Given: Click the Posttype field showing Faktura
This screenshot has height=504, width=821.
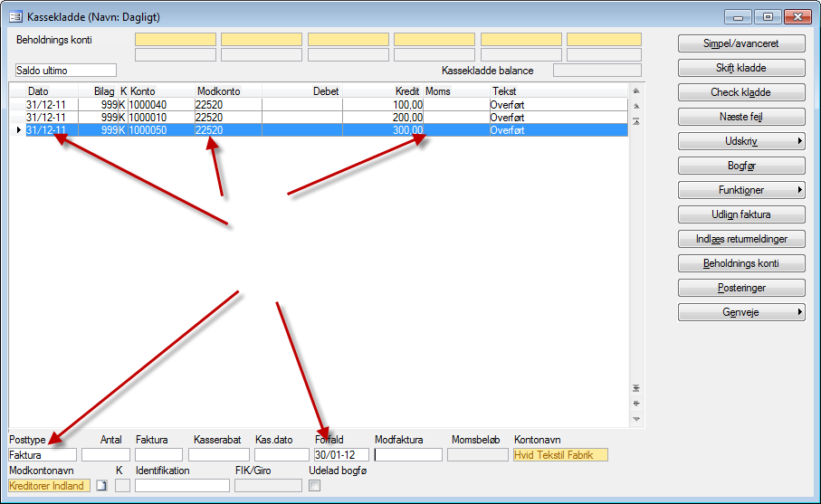Looking at the screenshot, I should (43, 455).
